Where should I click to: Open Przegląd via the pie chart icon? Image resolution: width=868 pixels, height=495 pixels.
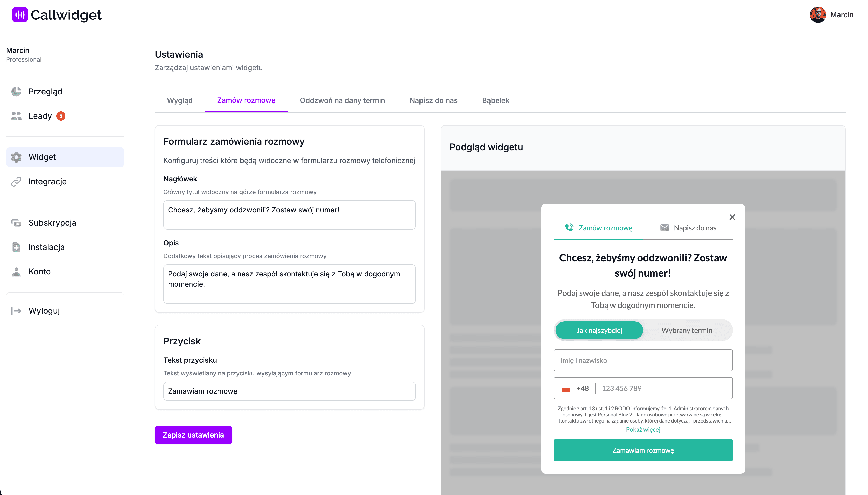click(16, 92)
